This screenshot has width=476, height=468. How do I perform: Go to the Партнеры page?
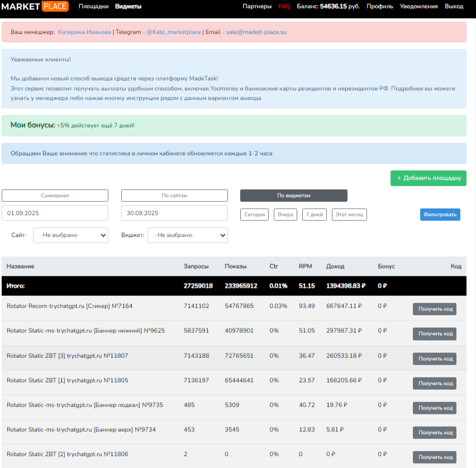tap(257, 7)
